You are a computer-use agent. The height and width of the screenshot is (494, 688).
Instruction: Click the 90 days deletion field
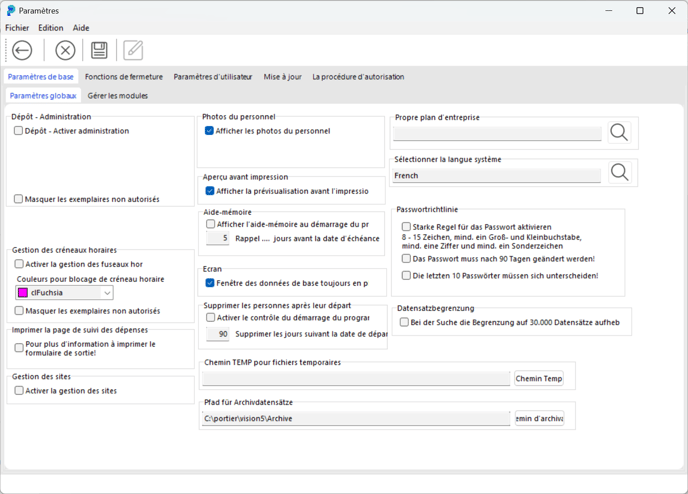218,334
